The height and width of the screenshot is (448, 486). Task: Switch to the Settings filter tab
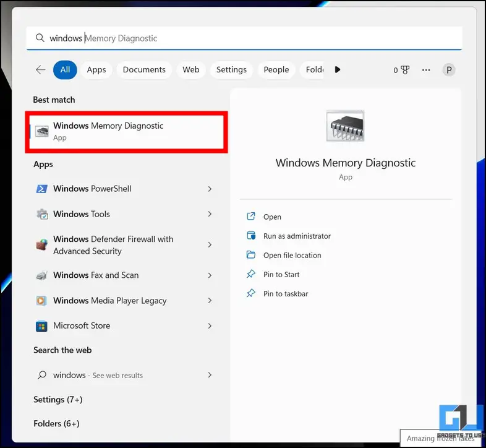coord(231,70)
